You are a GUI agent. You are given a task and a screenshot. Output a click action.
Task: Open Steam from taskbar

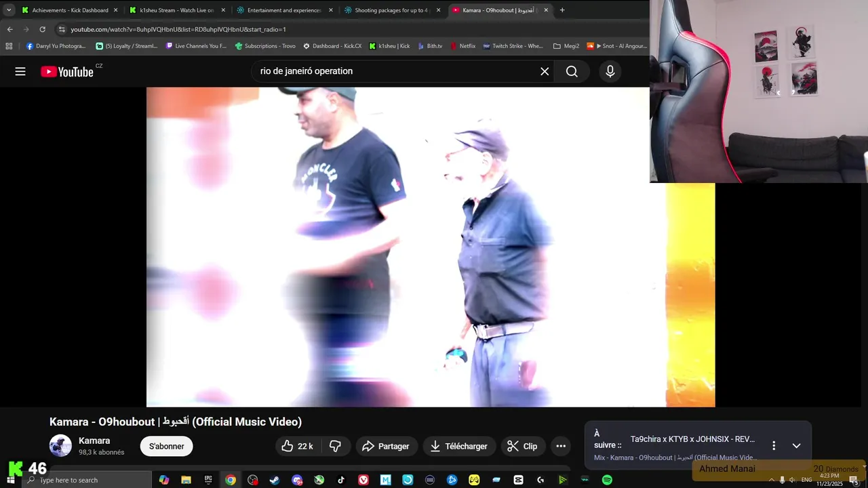[x=275, y=480]
